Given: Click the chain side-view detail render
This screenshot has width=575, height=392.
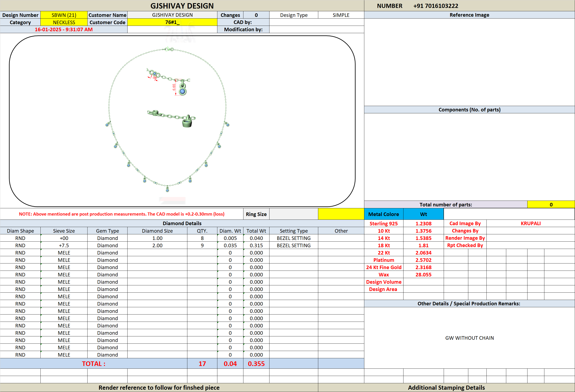Looking at the screenshot, I should click(x=171, y=119).
